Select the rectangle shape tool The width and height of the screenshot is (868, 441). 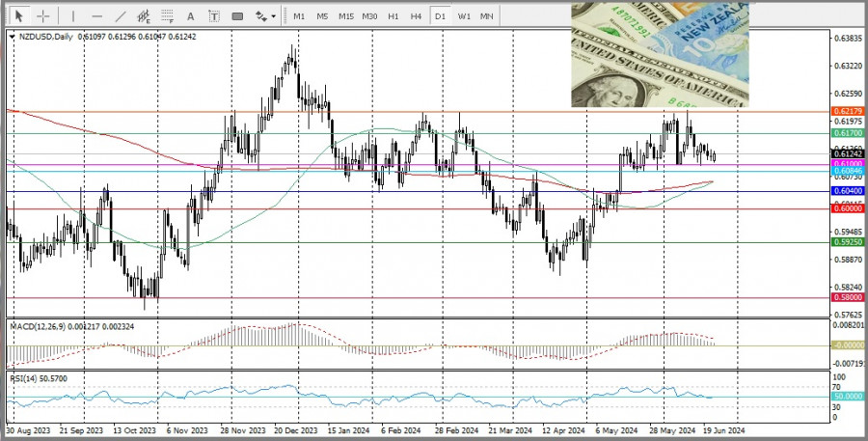pos(237,15)
